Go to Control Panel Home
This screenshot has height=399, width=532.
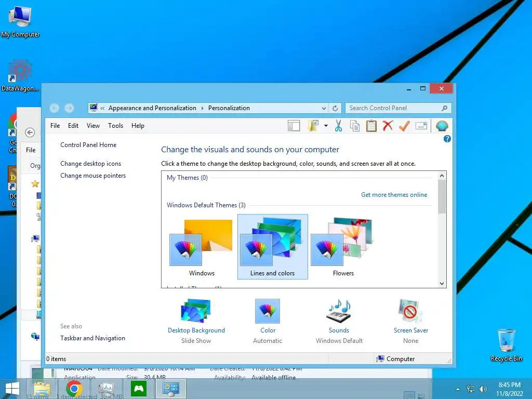(88, 145)
